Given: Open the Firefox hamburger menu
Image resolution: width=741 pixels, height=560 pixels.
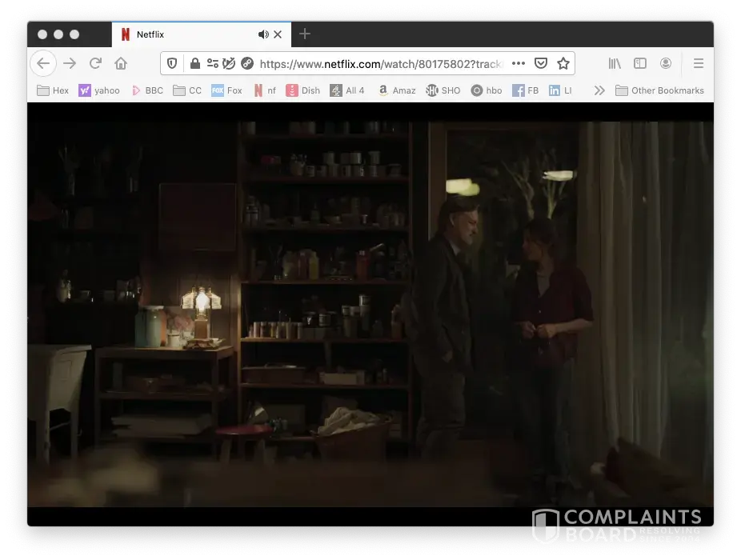Looking at the screenshot, I should pos(698,63).
